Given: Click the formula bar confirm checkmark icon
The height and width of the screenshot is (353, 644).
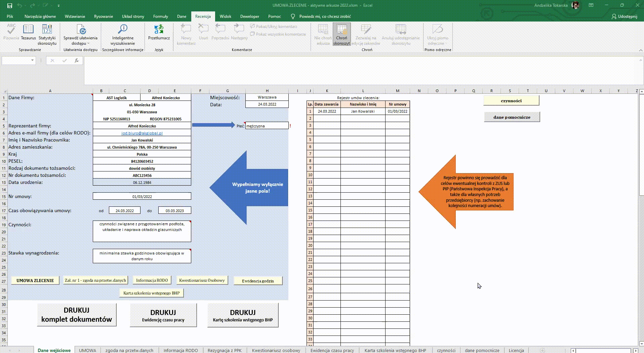Looking at the screenshot, I should click(x=65, y=61).
